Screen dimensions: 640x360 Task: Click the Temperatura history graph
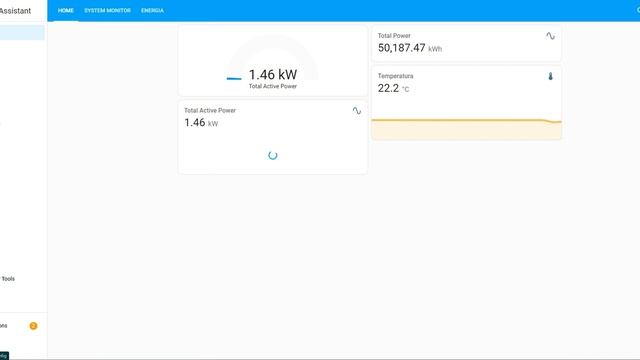[x=467, y=128]
